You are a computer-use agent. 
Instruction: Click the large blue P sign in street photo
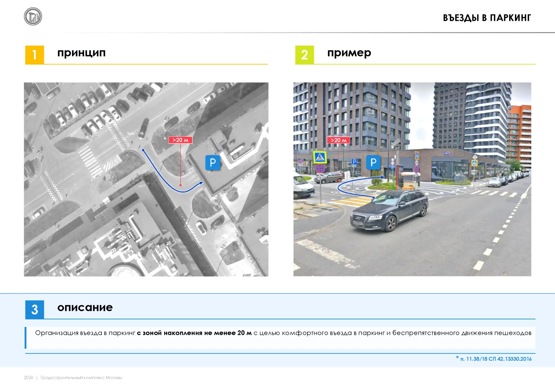pyautogui.click(x=373, y=162)
